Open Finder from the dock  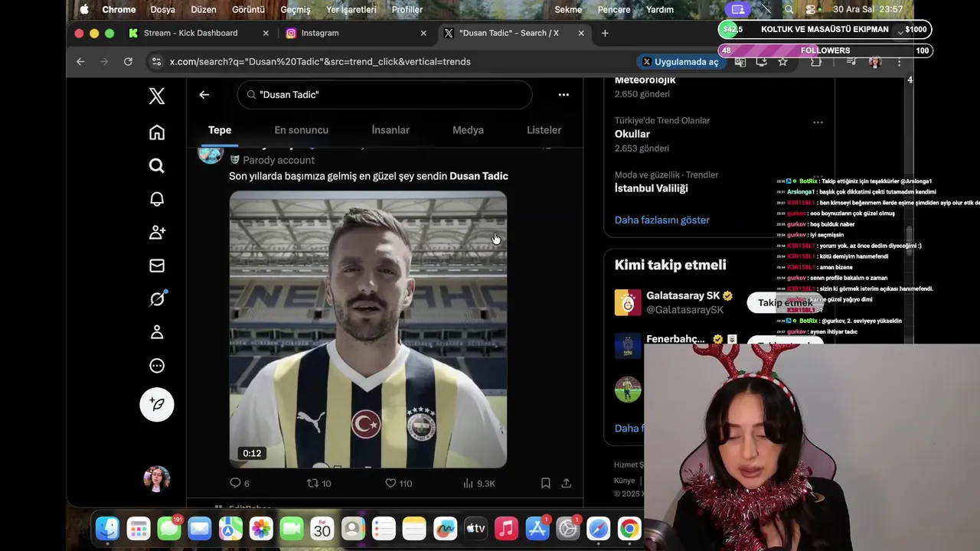click(108, 528)
